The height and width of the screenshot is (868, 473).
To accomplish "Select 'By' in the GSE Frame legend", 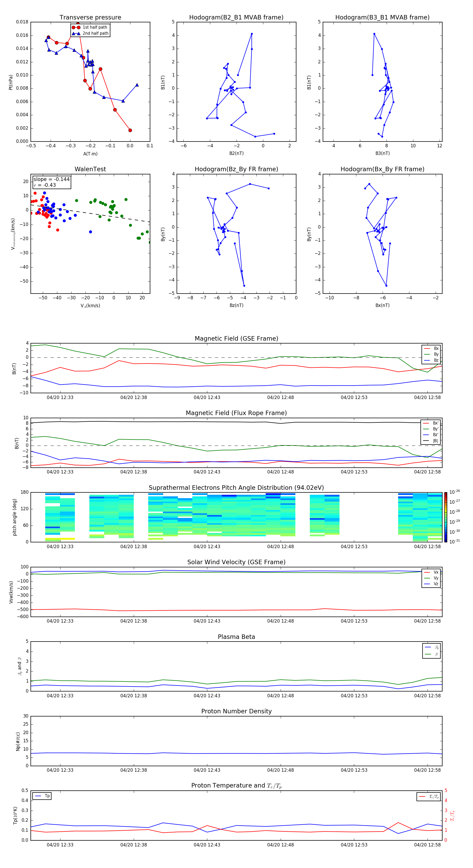I will coord(431,354).
